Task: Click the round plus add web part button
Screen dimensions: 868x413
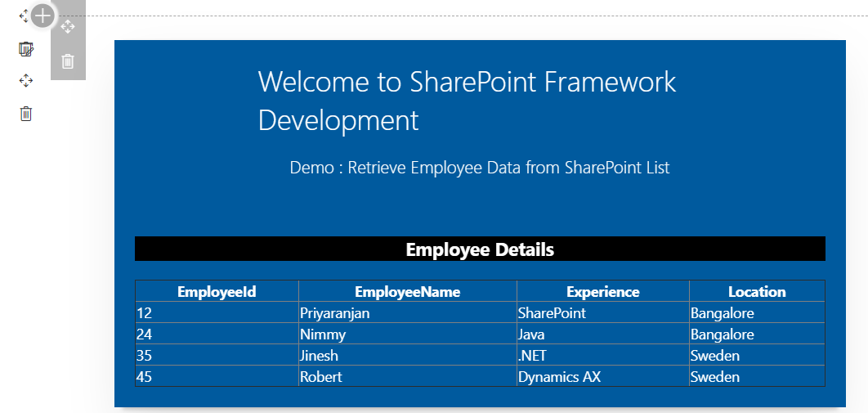Action: click(43, 16)
